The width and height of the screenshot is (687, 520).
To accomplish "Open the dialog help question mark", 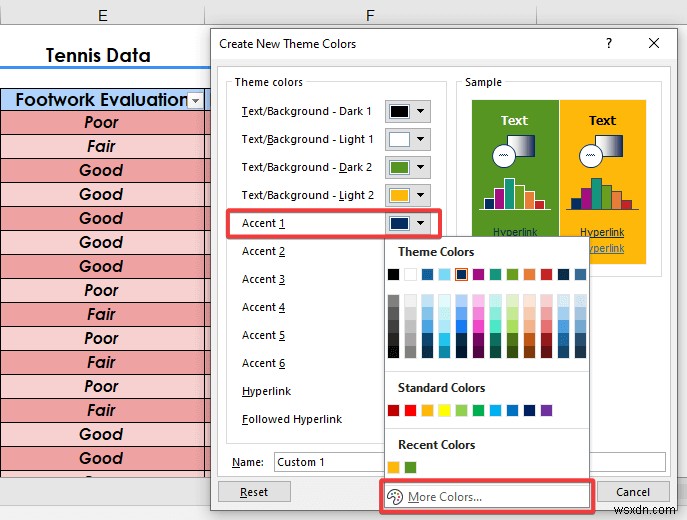I will tap(609, 43).
